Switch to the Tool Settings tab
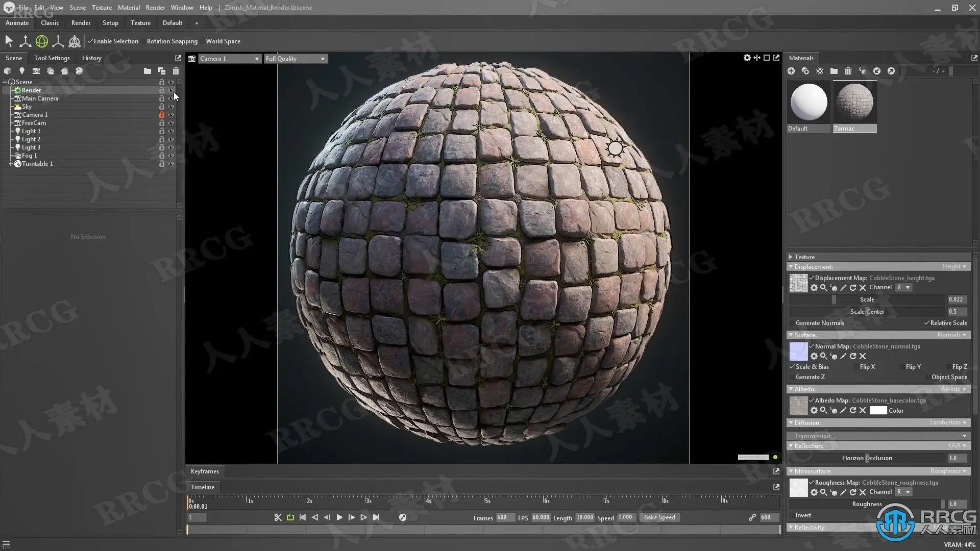The image size is (980, 551). coord(52,58)
